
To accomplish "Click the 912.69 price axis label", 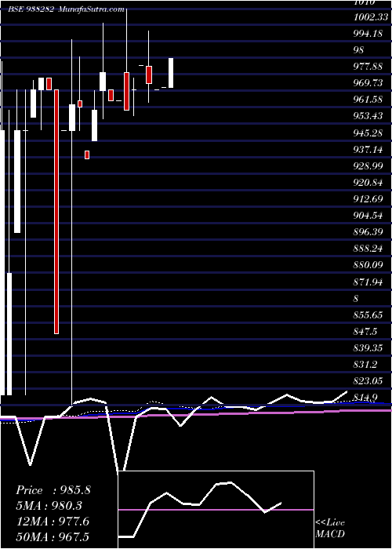I will (368, 199).
